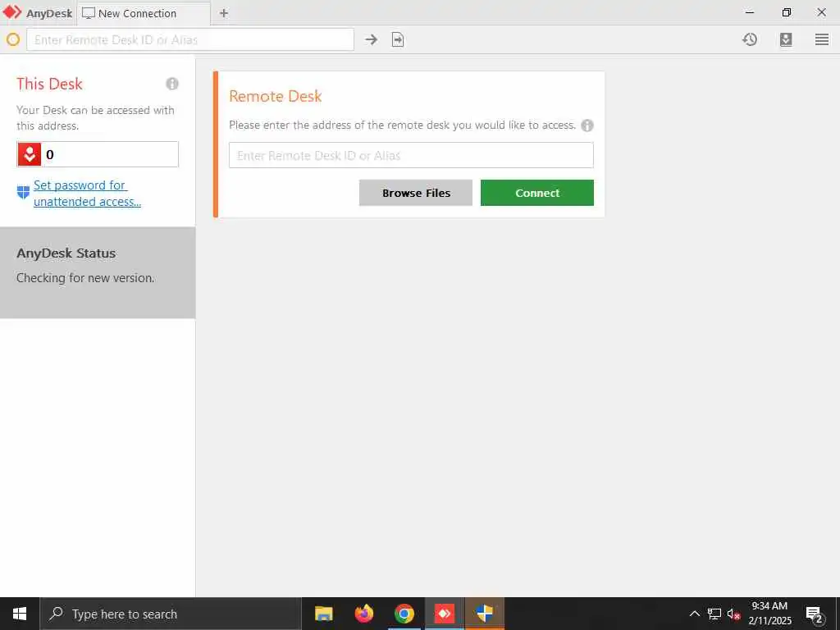The width and height of the screenshot is (840, 630).
Task: Click the file transfer icon in toolbar
Action: pos(398,39)
